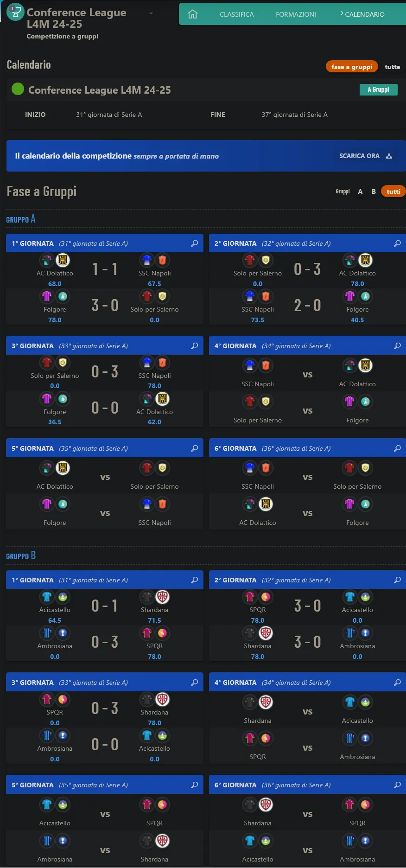Open details for Gruppo A 1° Giornata magnifier
Viewport: 406px width, 868px height.
[x=195, y=243]
